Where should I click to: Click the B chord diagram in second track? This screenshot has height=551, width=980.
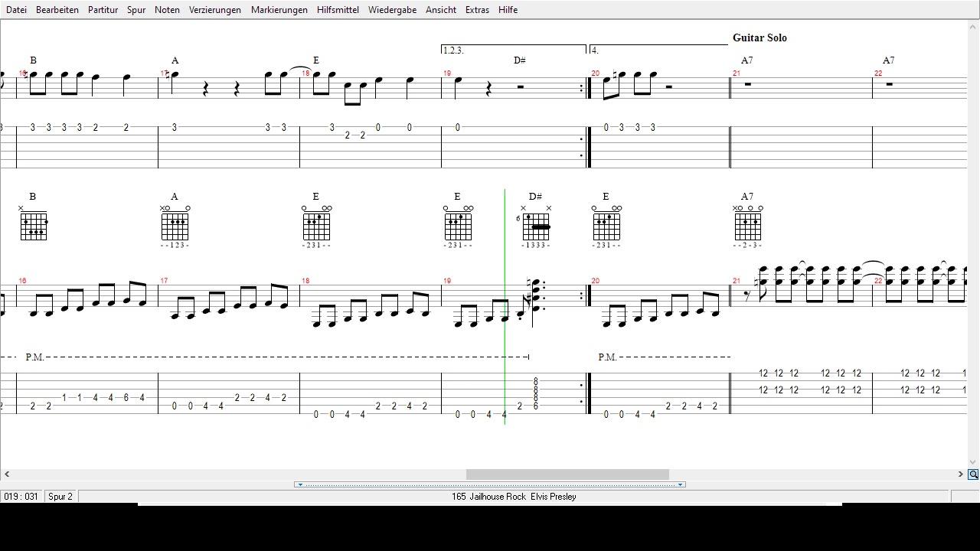click(33, 223)
